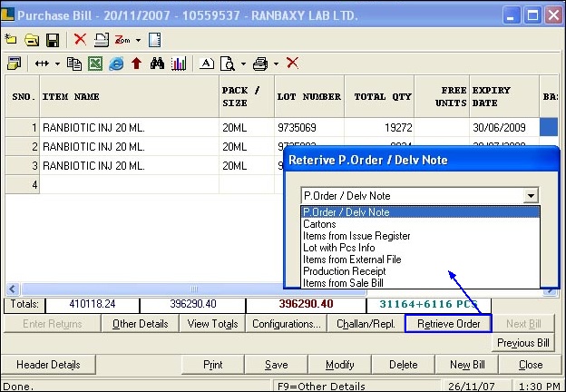Click the grid horizontal scrollbar thumb
Viewport: 566px width, 392px height.
click(194, 289)
